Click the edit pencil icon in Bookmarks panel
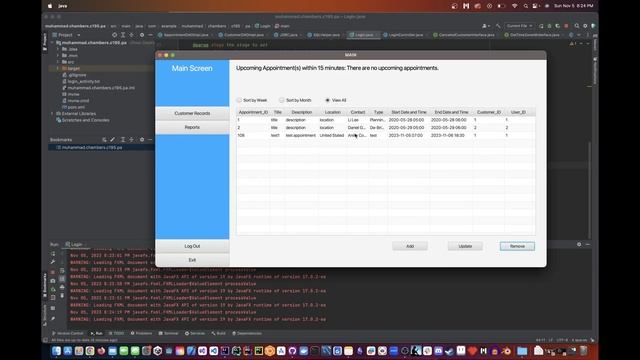This screenshot has height=360, width=640. 113,140
